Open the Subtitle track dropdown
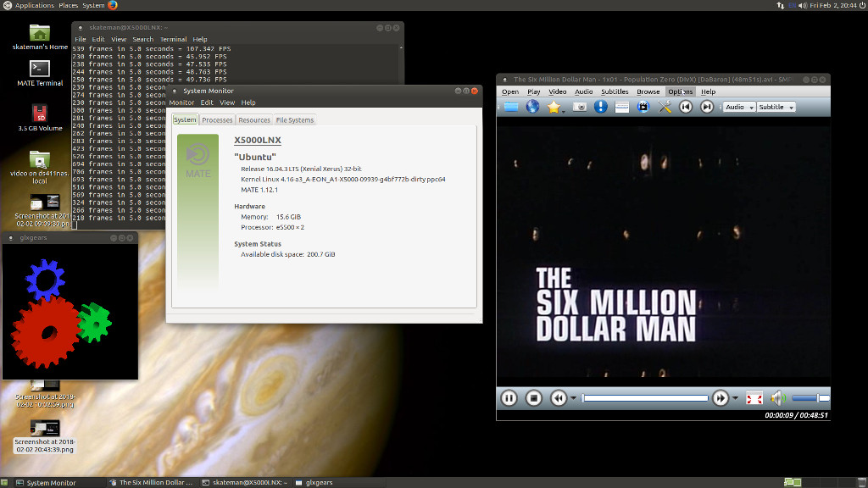Viewport: 868px width, 488px height. click(776, 107)
